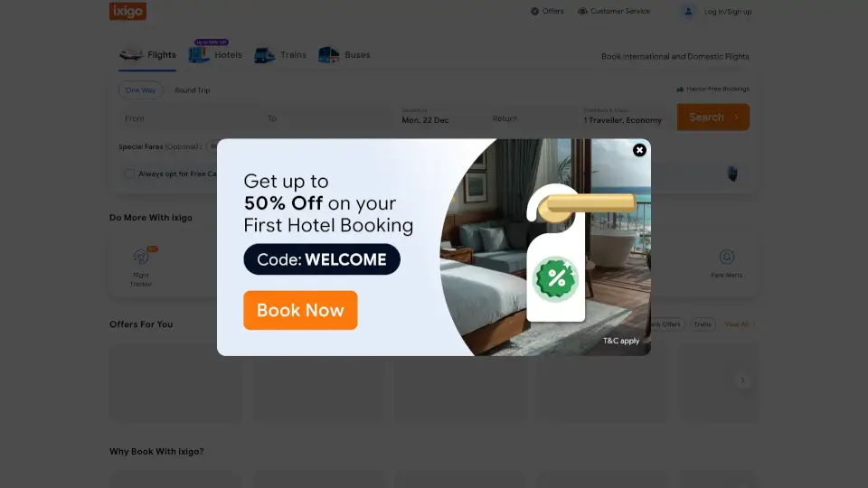Close the hotel offer popup

[639, 150]
